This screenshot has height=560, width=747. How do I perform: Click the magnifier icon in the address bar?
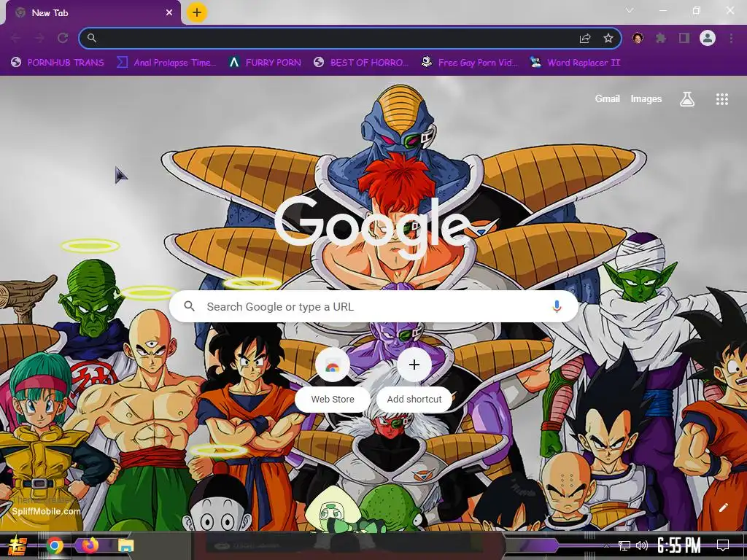(x=91, y=38)
